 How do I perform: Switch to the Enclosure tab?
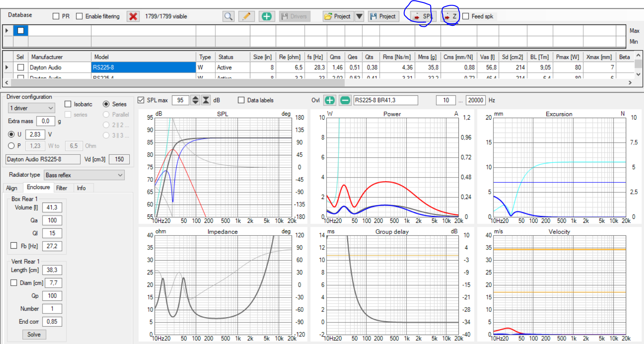coord(38,187)
